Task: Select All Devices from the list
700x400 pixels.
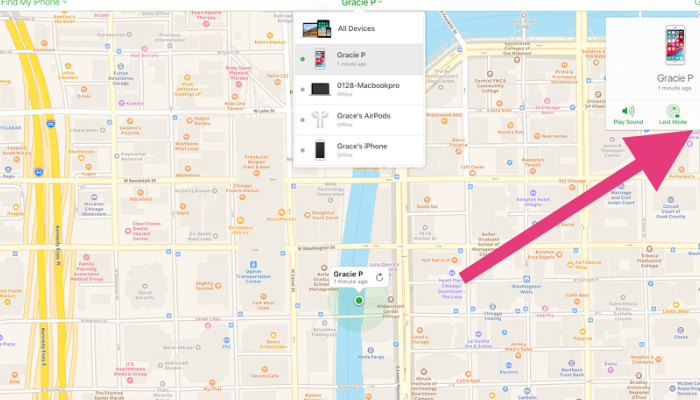Action: pos(358,28)
